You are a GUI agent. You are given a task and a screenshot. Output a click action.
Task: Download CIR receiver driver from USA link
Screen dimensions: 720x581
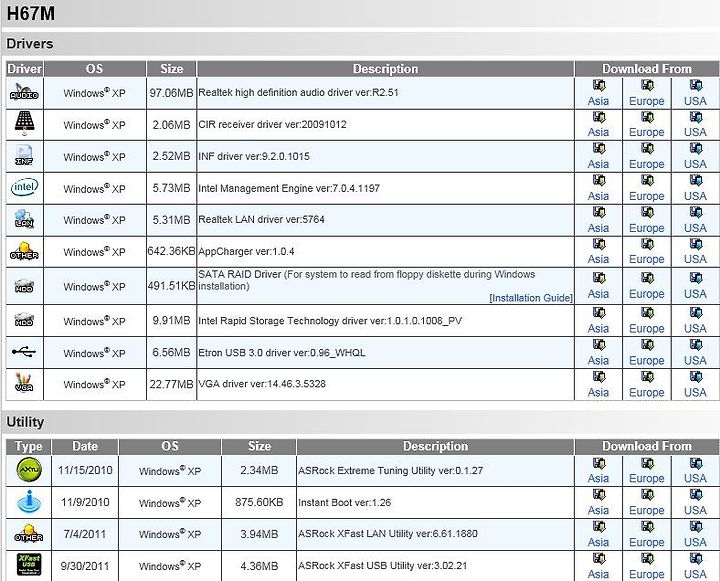(695, 132)
